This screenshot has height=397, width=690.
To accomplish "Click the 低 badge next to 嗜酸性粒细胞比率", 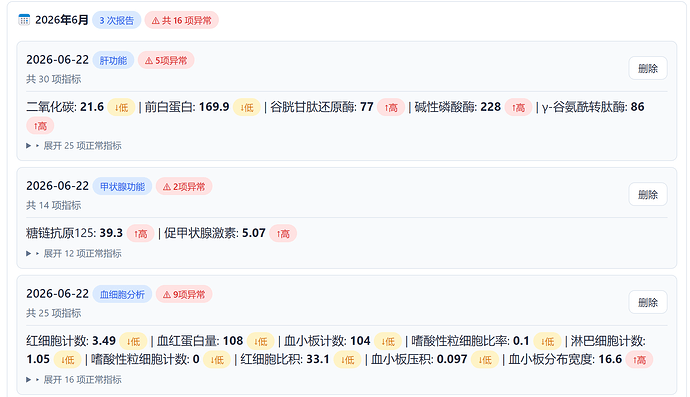I will point(547,342).
